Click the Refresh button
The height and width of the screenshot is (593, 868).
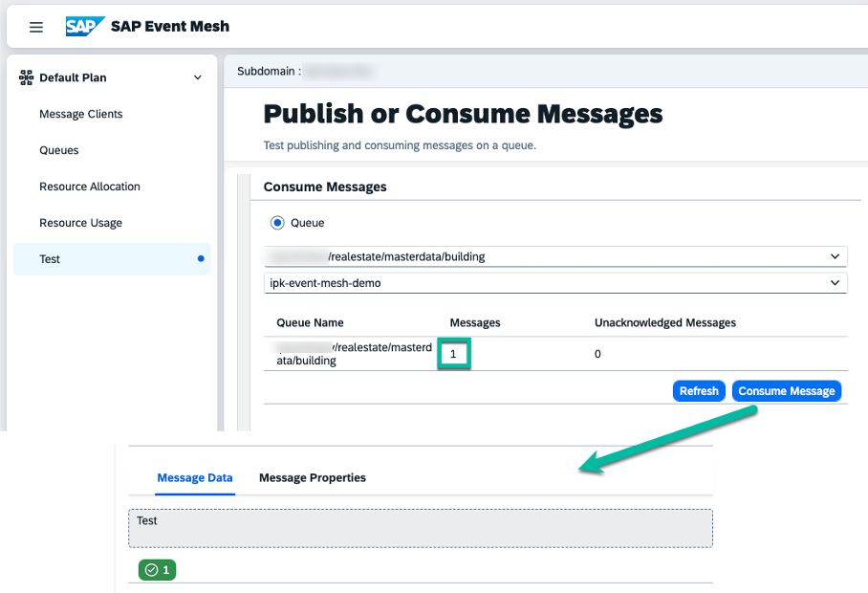pyautogui.click(x=699, y=391)
